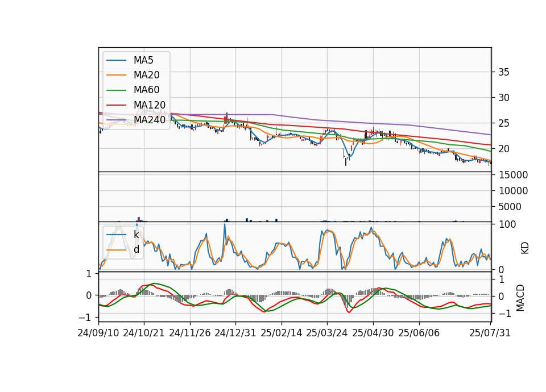Click the 10000 volume axis tick
The image size is (546, 392).
click(x=513, y=191)
